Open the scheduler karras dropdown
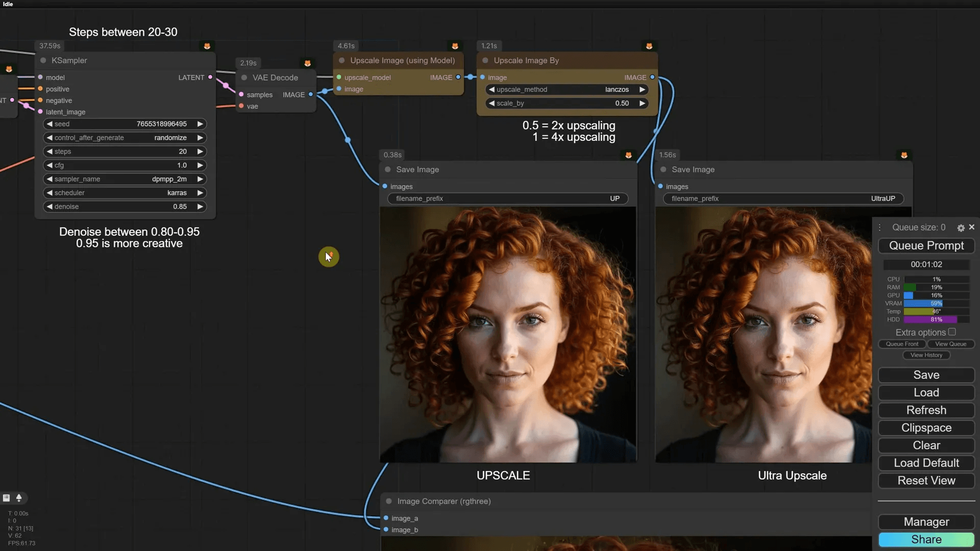Image resolution: width=980 pixels, height=551 pixels. 125,193
